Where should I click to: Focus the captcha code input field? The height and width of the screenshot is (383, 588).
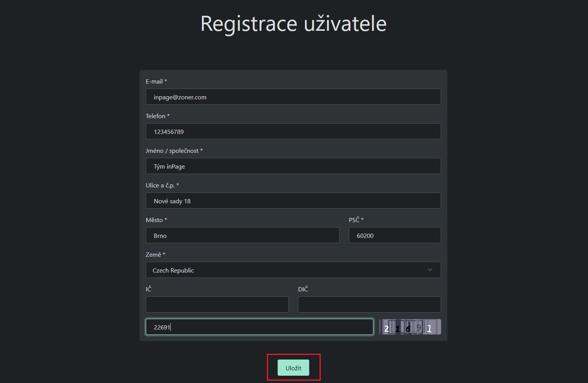pos(259,327)
